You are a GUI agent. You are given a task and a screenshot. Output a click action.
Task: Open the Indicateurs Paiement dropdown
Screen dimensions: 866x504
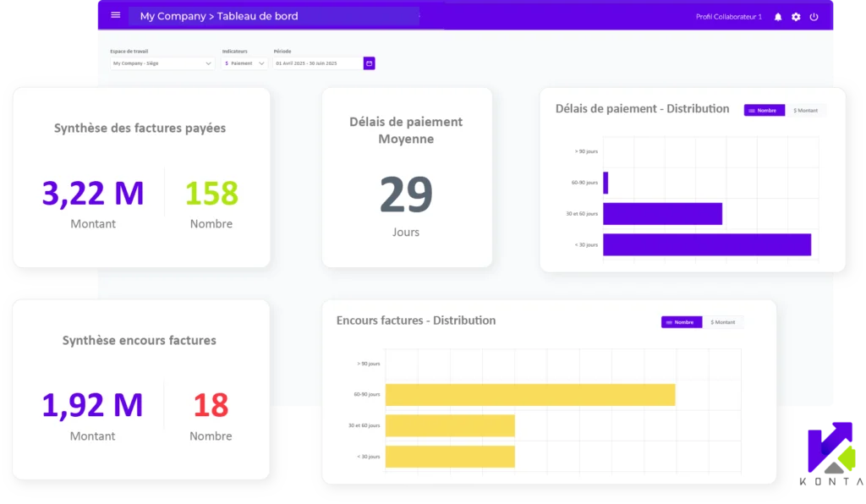(244, 63)
